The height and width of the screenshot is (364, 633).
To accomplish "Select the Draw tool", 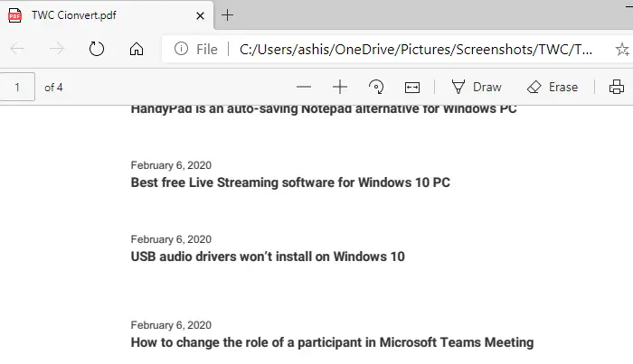I will 476,87.
